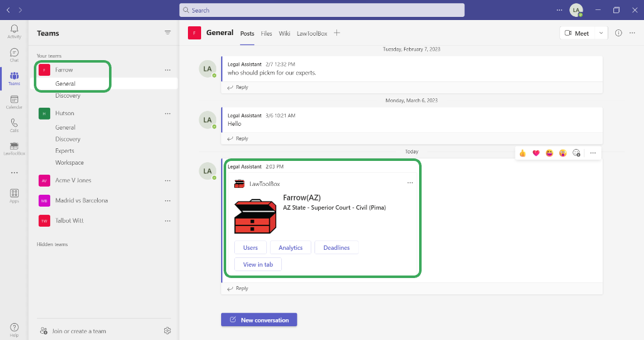
Task: Open the Calls phone icon
Action: (x=14, y=125)
